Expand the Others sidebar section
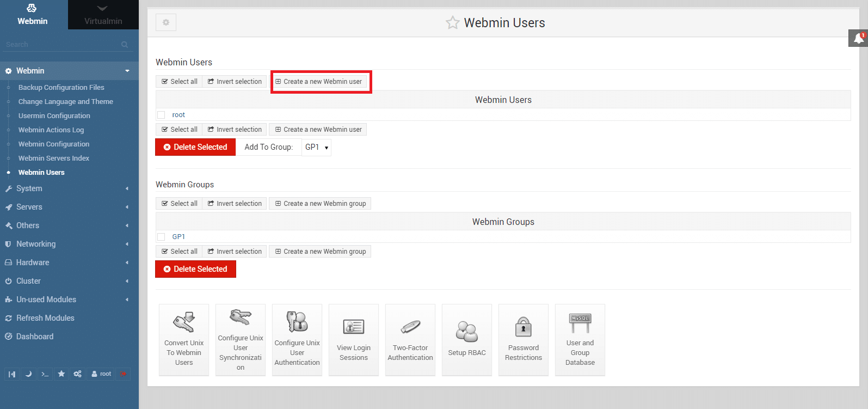This screenshot has height=409, width=868. 69,225
